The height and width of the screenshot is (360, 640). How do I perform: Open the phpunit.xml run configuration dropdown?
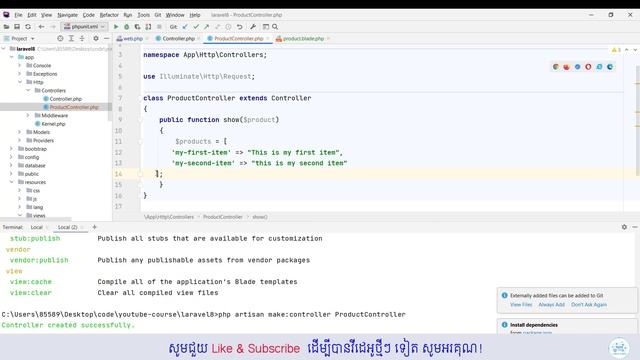(84, 27)
